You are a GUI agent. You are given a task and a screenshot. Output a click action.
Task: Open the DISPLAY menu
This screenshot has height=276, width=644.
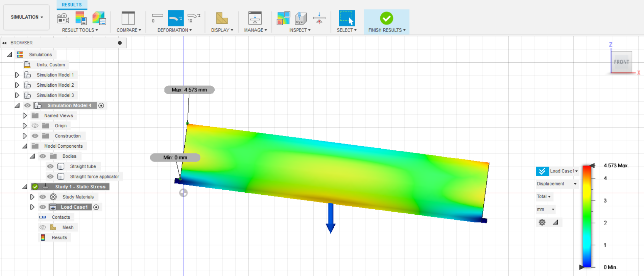pos(222,30)
